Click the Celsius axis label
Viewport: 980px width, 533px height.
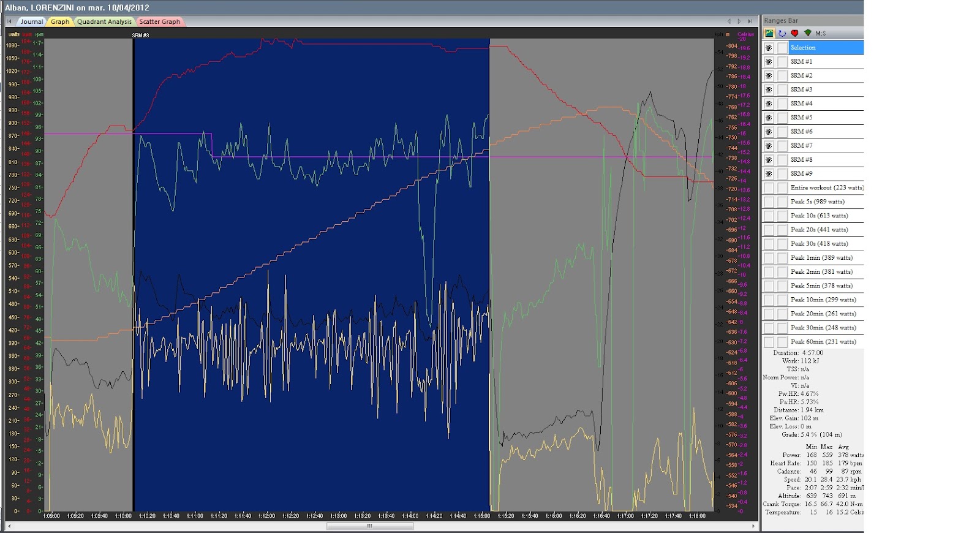click(x=745, y=35)
